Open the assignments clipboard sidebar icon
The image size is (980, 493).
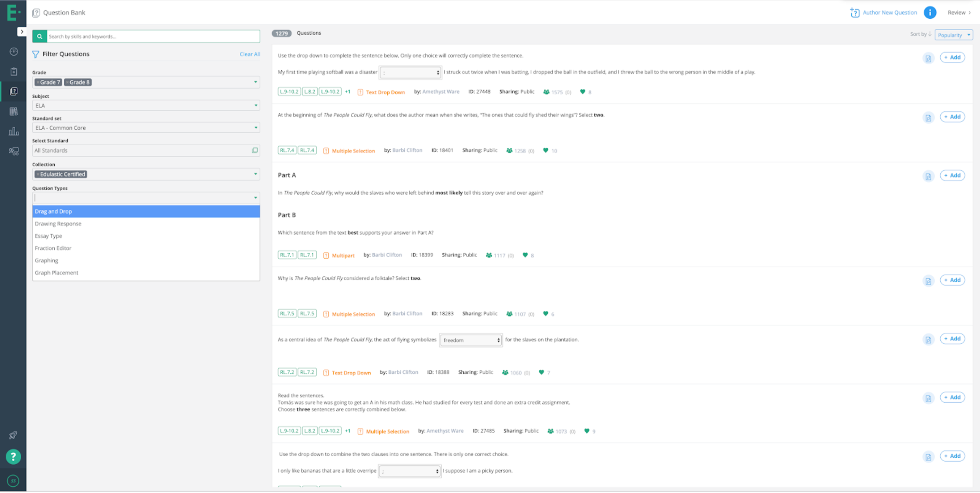coord(14,71)
